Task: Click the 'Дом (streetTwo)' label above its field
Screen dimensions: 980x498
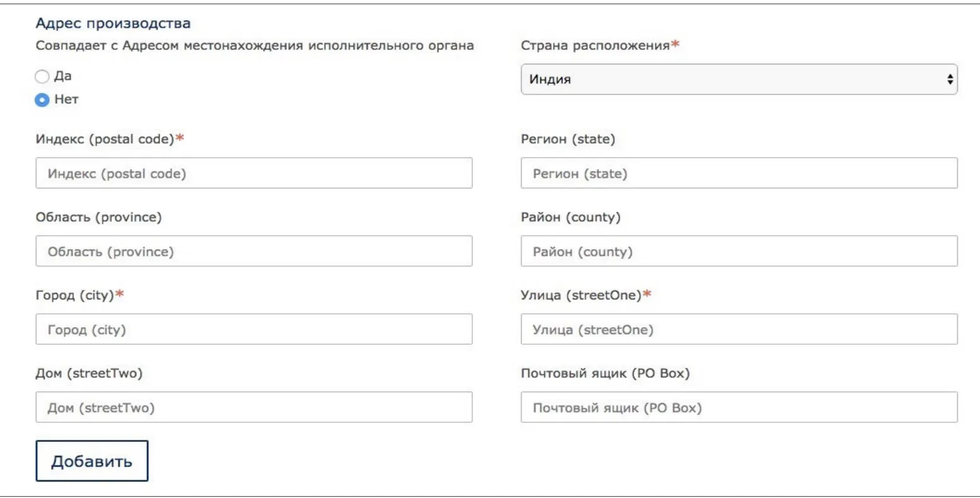Action: (x=89, y=373)
